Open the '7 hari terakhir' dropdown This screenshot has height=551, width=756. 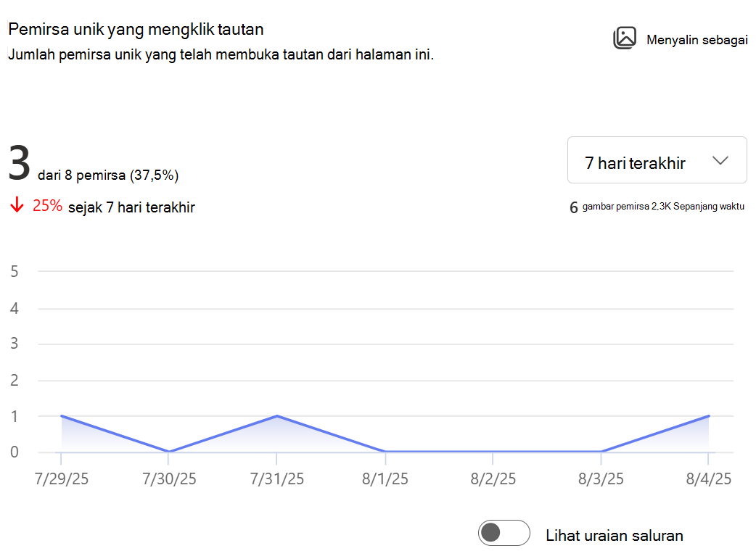pos(657,160)
